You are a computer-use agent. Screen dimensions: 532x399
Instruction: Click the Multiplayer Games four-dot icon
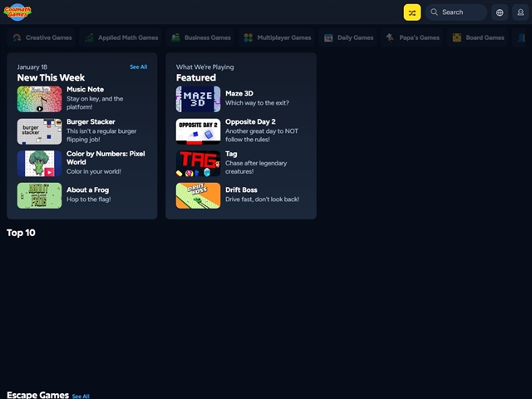[249, 37]
